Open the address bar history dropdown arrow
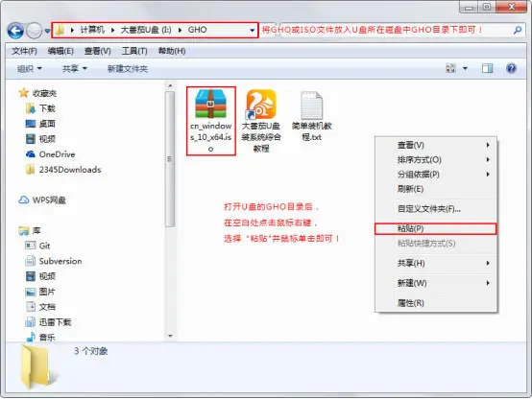The image size is (532, 399). [253, 30]
